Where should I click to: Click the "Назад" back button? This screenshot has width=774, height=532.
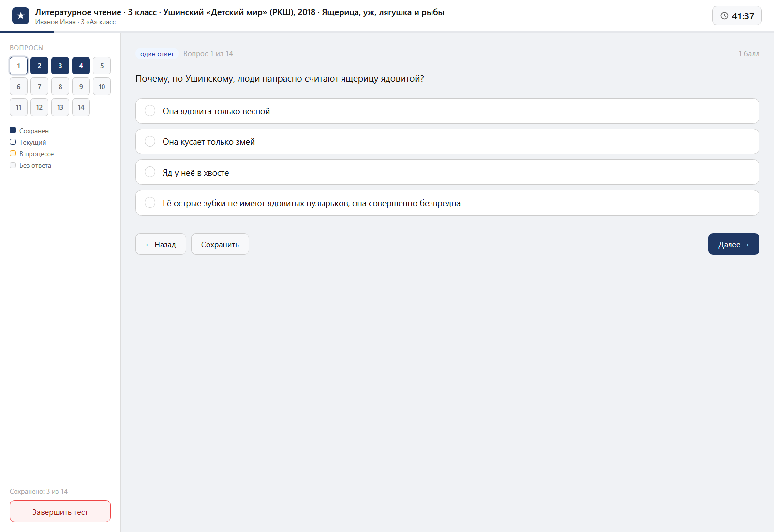pos(161,244)
